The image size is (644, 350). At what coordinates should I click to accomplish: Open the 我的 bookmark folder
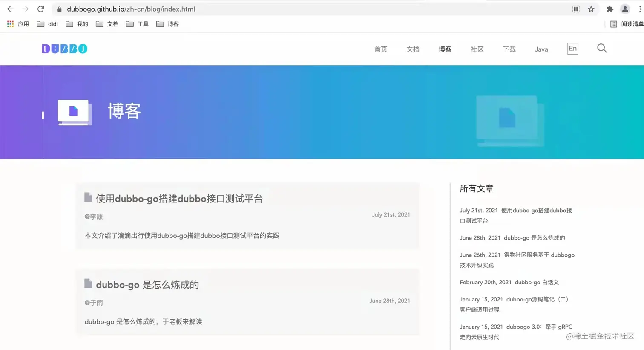click(77, 24)
